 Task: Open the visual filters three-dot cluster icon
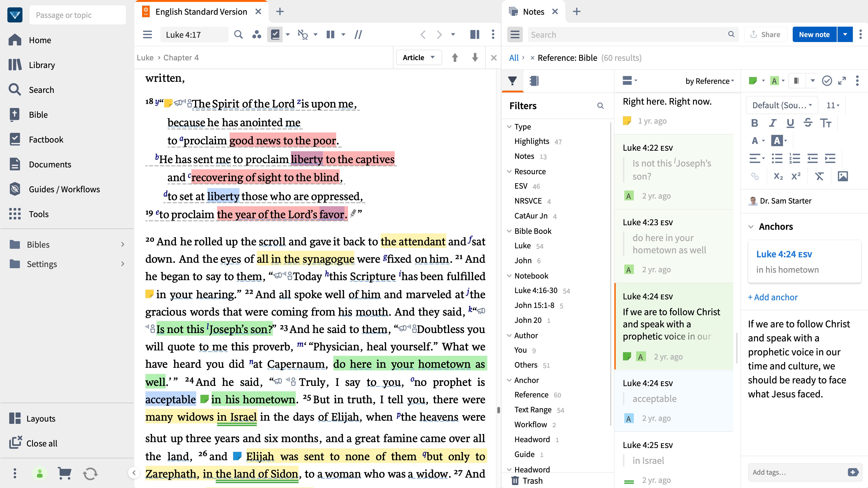point(257,34)
